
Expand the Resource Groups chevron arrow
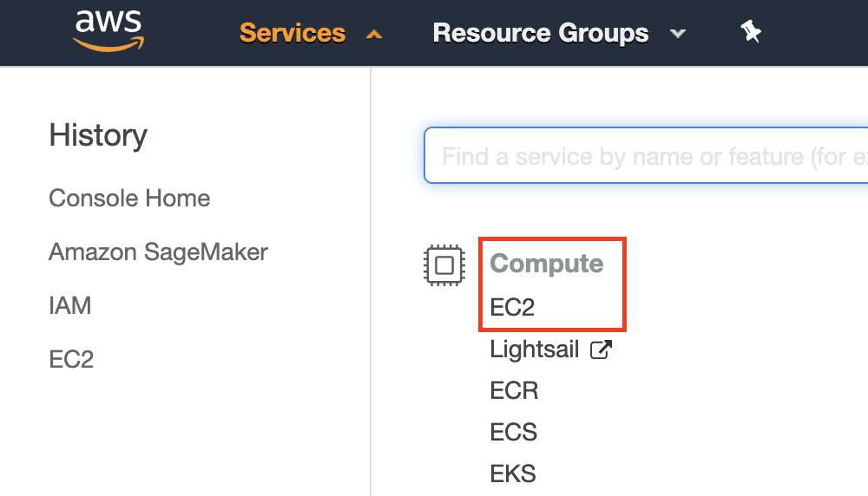point(679,35)
